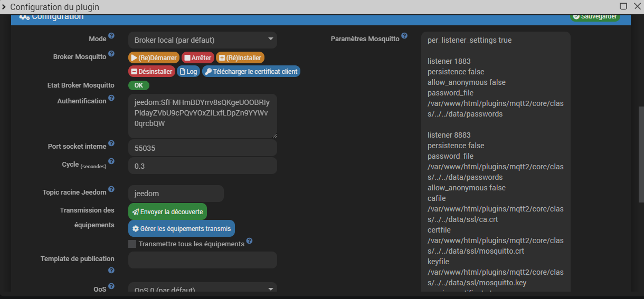Click Gérer les équipements transmis

pyautogui.click(x=182, y=228)
